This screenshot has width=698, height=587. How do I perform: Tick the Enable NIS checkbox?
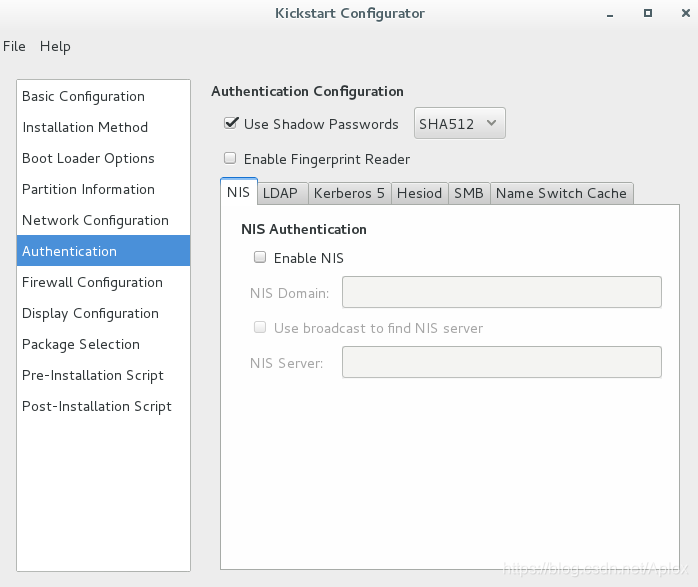[x=260, y=257]
